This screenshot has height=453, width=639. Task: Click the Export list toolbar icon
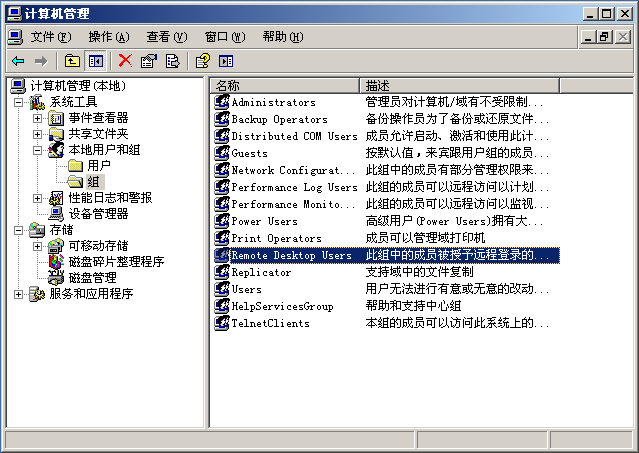tap(172, 62)
